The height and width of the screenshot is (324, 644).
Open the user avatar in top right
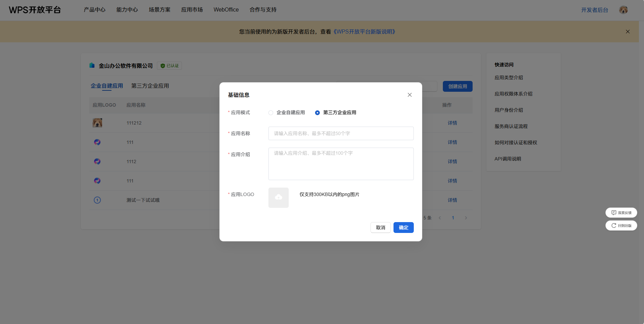[x=623, y=10]
